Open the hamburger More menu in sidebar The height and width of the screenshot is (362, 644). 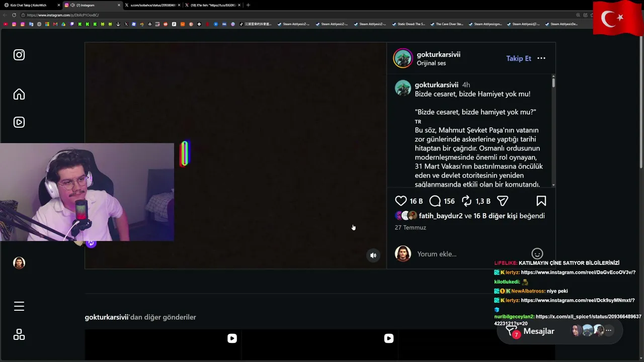19,306
